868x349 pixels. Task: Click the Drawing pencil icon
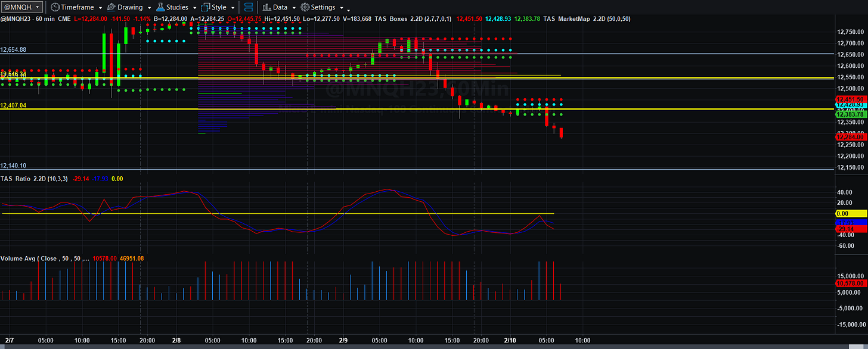coord(110,7)
